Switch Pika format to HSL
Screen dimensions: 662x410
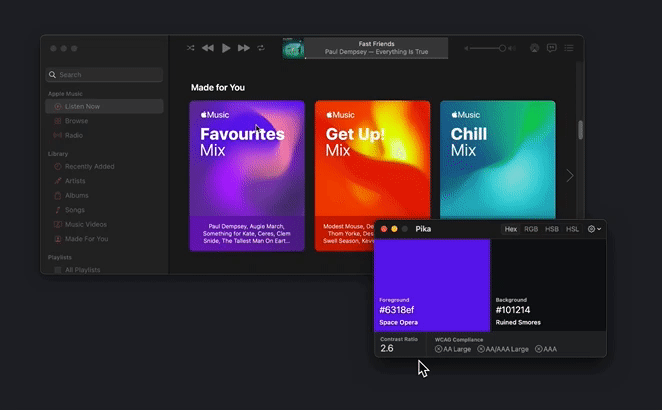click(572, 229)
